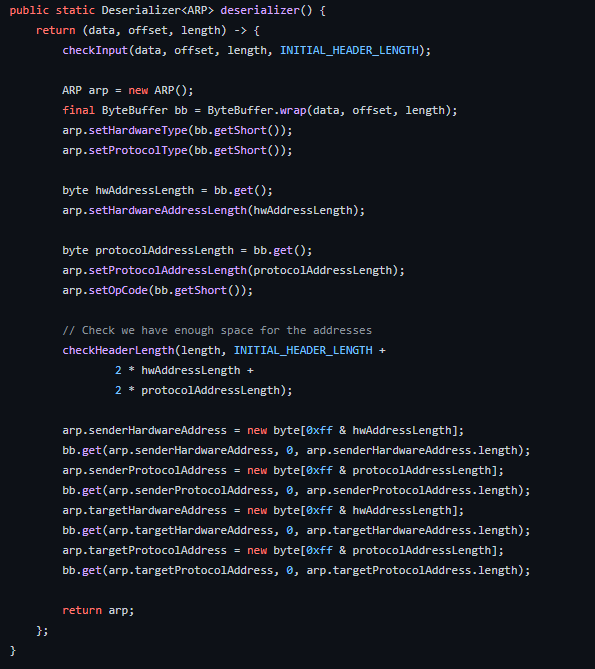Screen dimensions: 595x669
Task: Click senderProtocolAddress assignment line
Action: point(283,471)
